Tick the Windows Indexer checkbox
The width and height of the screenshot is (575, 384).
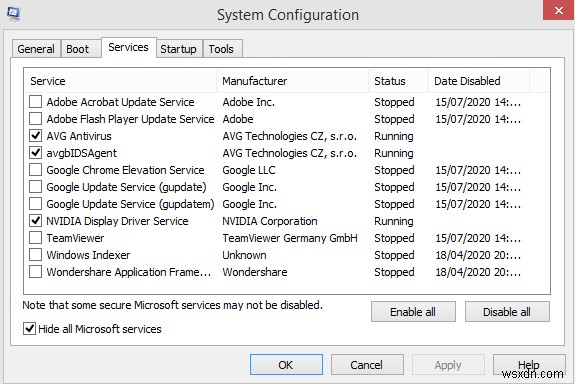36,255
